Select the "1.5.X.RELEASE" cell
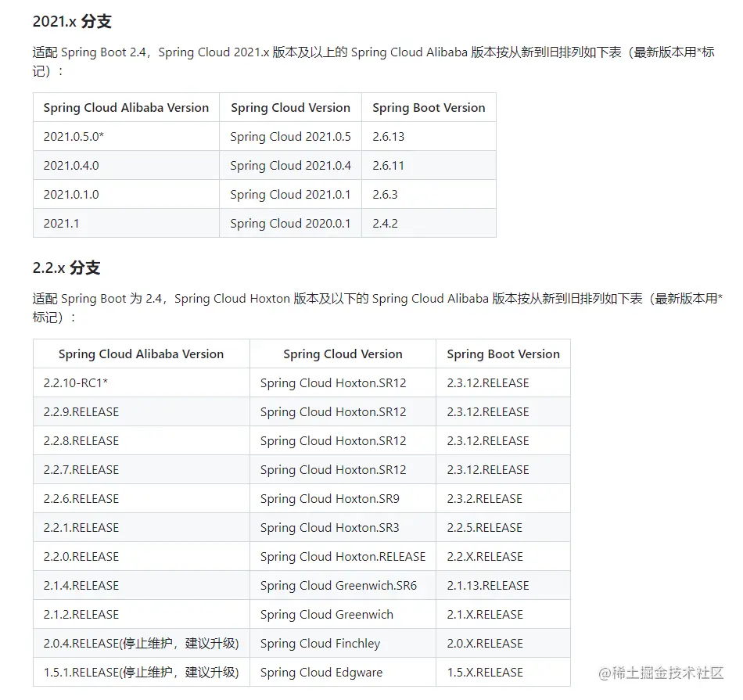Screen dimensions: 743x700 pos(503,672)
